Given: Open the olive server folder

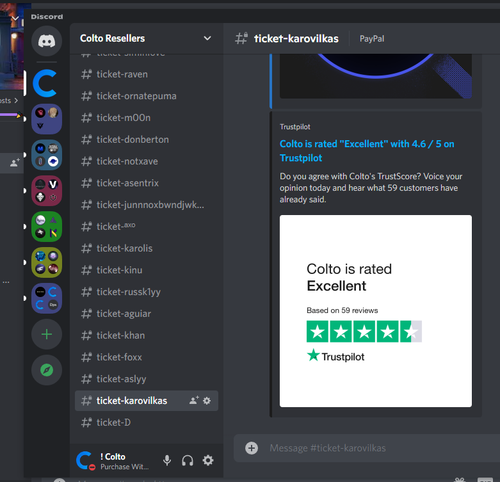Looking at the screenshot, I should (x=47, y=262).
